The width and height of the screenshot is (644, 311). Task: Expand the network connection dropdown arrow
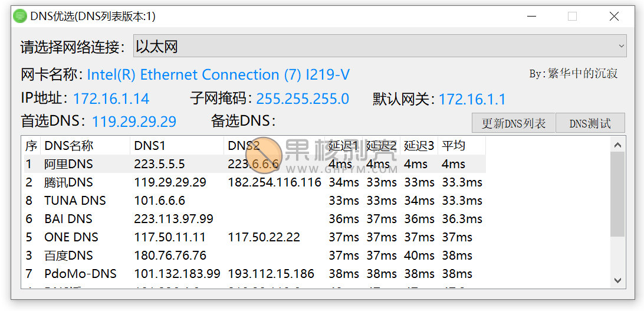pyautogui.click(x=621, y=46)
